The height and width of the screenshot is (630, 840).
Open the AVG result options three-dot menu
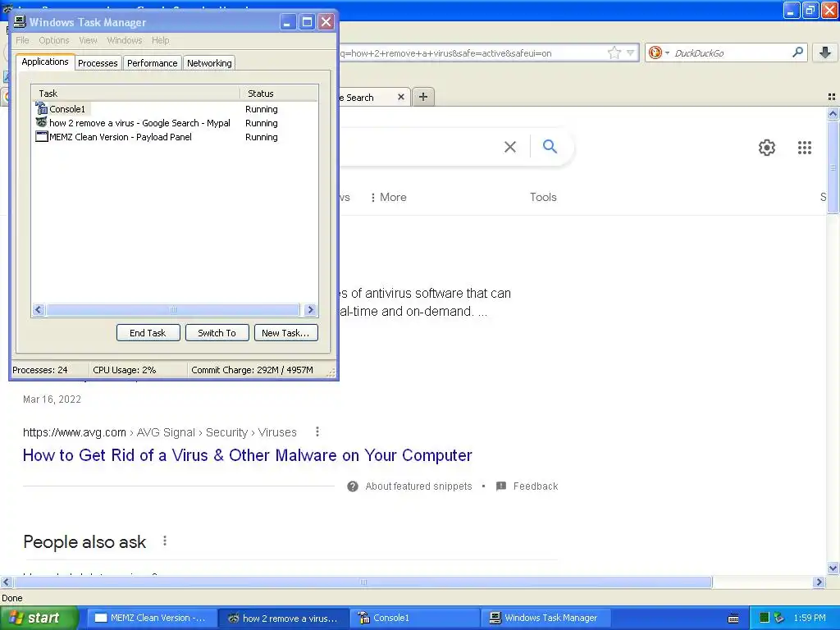317,431
